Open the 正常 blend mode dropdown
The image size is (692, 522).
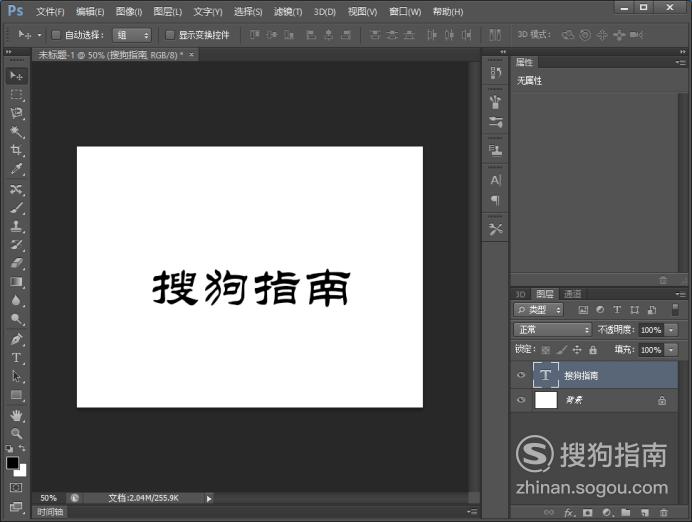(x=552, y=330)
